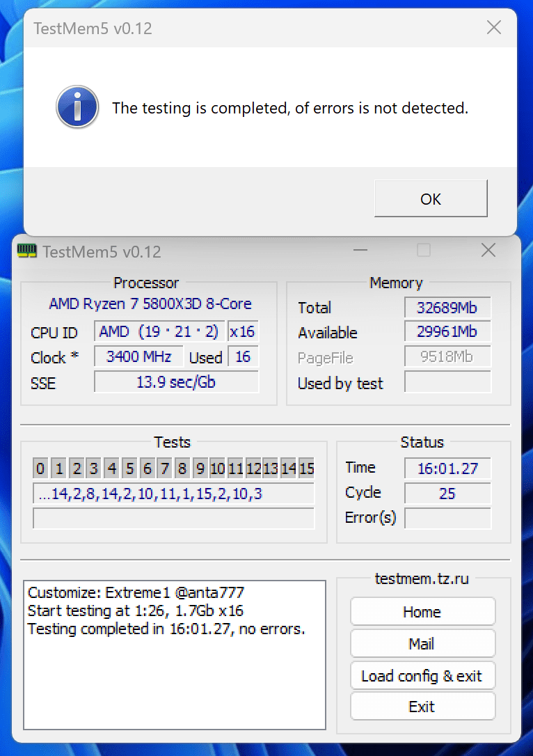Click the TestMem5 v0.12 dialog title bar
Image resolution: width=533 pixels, height=756 pixels.
coord(270,28)
